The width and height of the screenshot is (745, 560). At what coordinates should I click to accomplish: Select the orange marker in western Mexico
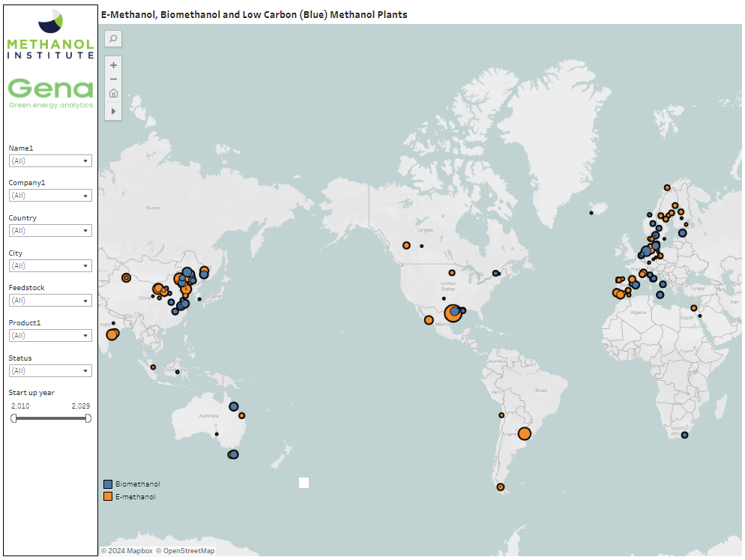429,320
